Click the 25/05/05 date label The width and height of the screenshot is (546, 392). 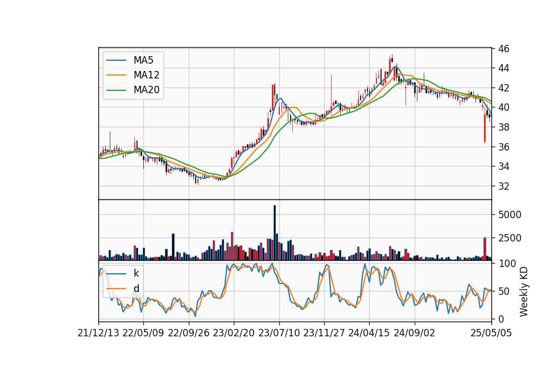(491, 333)
